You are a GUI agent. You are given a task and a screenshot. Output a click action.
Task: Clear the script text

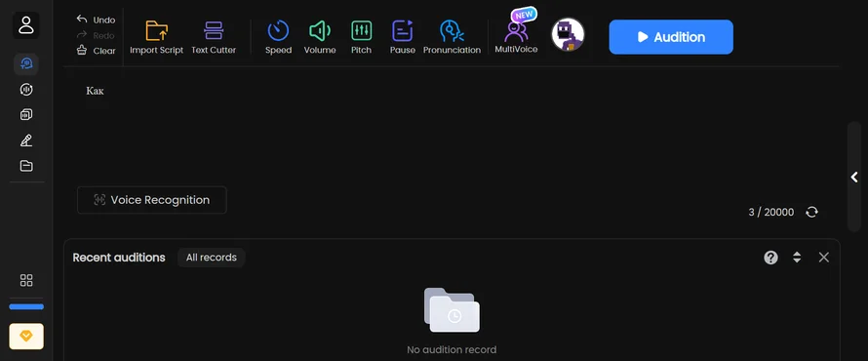point(96,51)
